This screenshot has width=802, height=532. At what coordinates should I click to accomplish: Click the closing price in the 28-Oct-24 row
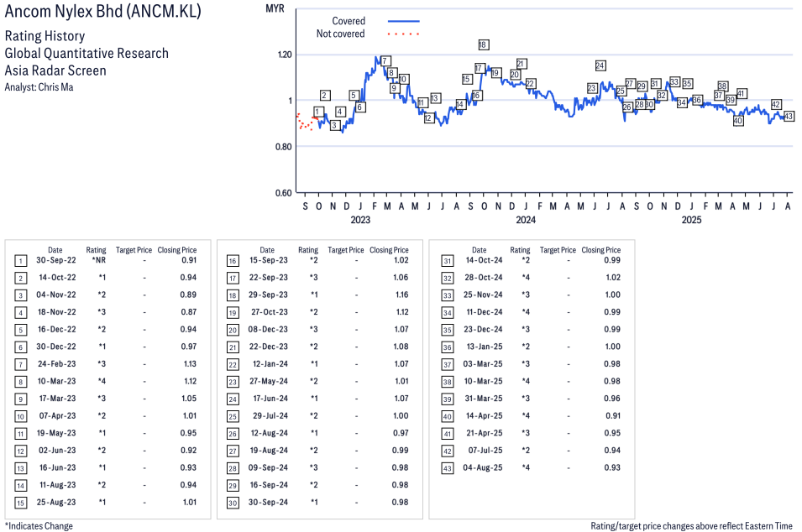click(x=613, y=278)
